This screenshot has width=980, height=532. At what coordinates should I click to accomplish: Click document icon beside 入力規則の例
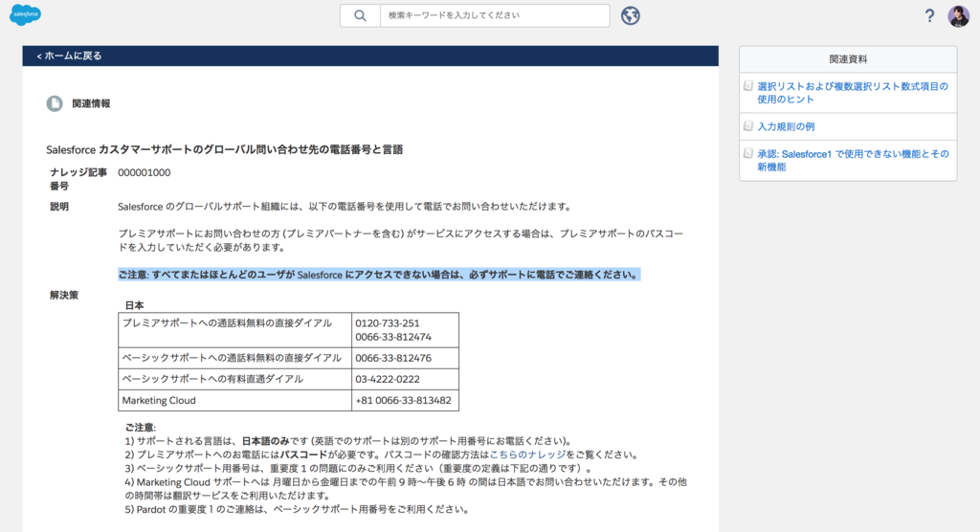(748, 125)
